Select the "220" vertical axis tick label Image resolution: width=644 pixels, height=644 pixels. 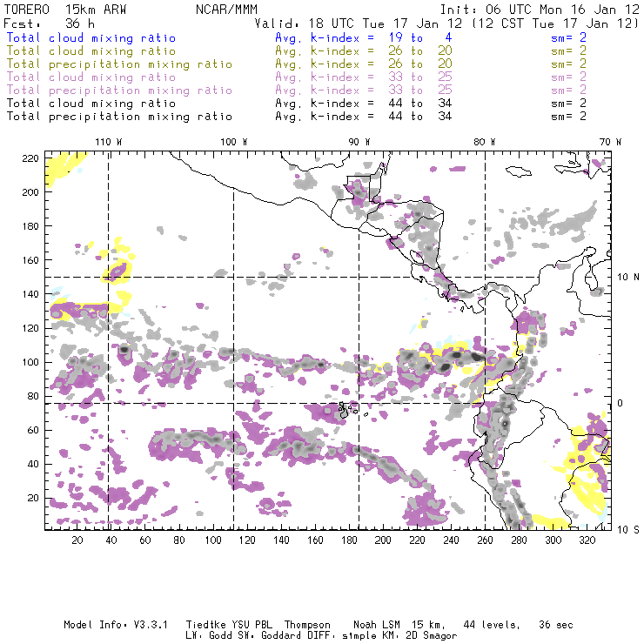click(x=30, y=158)
